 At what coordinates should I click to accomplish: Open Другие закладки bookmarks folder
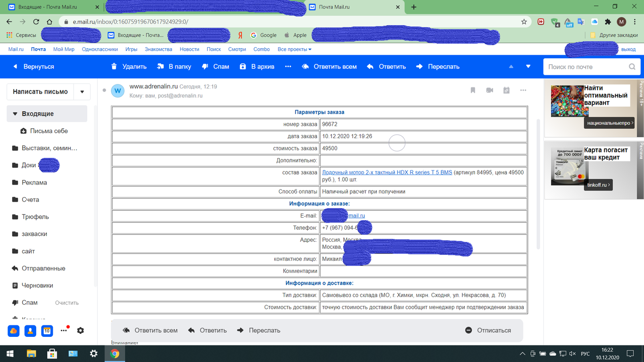pyautogui.click(x=614, y=35)
